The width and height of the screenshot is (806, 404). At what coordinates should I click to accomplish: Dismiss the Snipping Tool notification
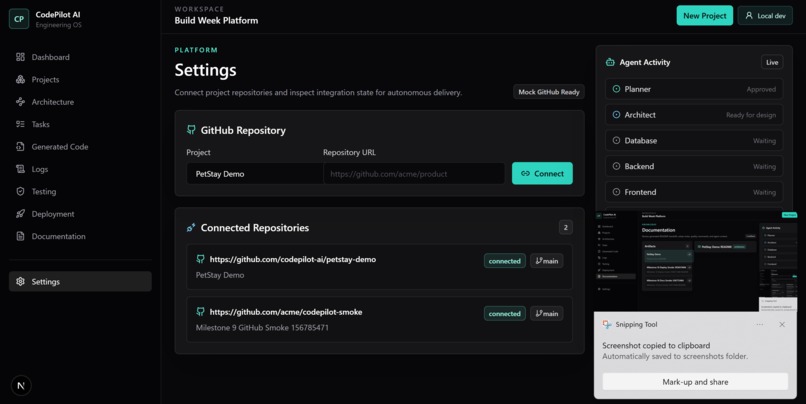782,324
